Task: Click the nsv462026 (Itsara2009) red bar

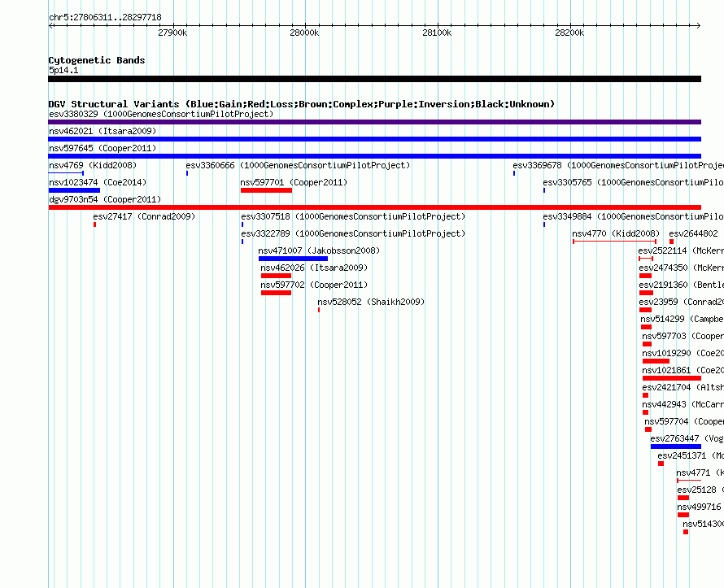Action: coord(276,276)
